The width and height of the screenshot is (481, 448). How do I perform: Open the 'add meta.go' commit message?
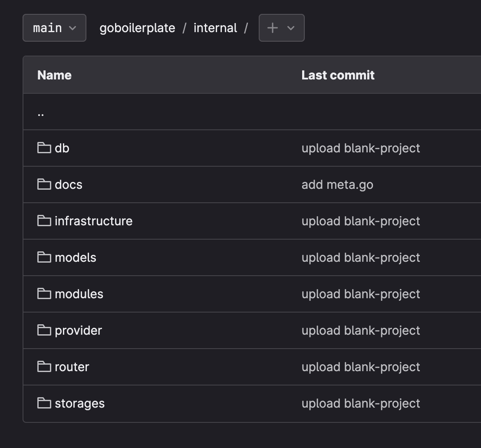[x=337, y=184]
